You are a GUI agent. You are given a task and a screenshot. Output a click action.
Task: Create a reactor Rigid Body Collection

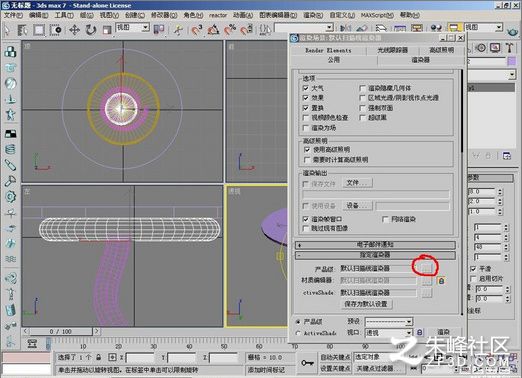[10, 52]
